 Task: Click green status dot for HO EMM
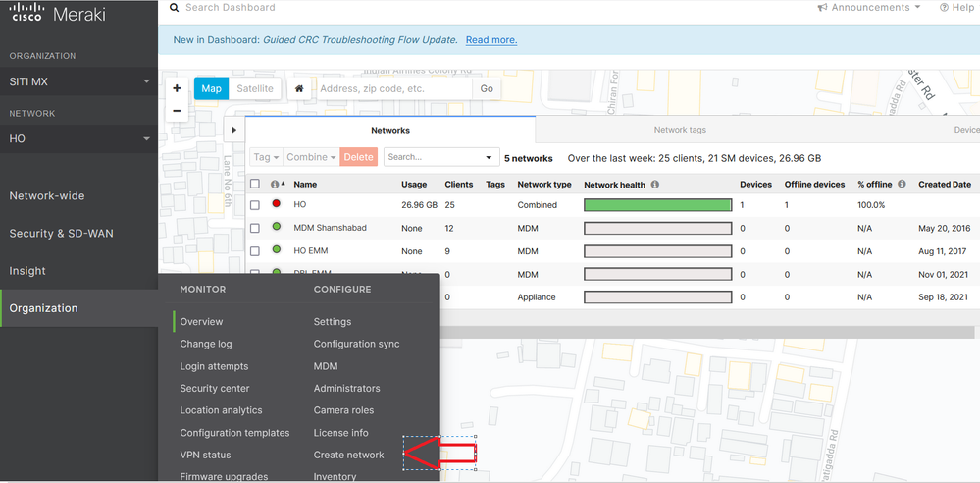(x=277, y=249)
